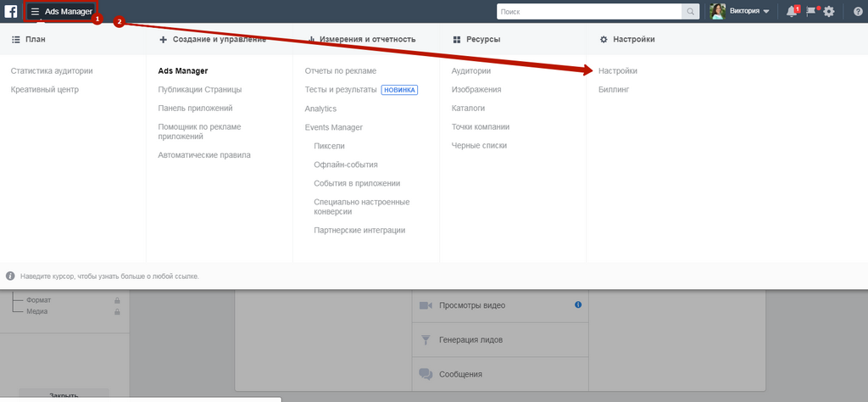Open Помощник по рекламе приложений
This screenshot has height=402, width=868.
199,131
